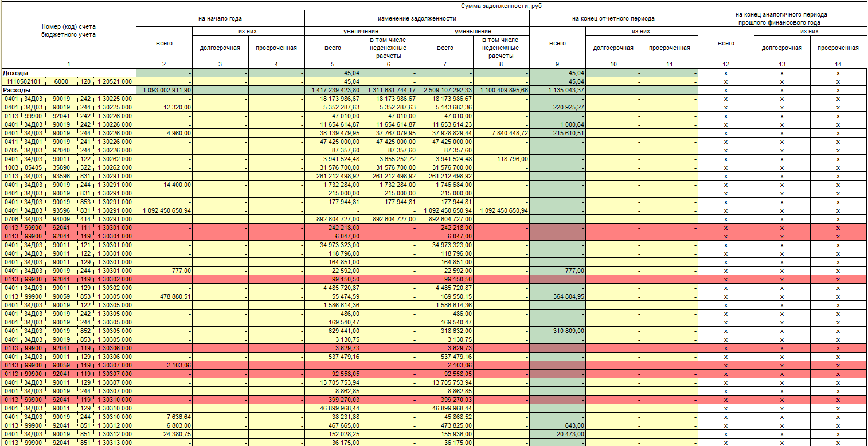Select cell with value '643,00'
The height and width of the screenshot is (446, 868).
(x=557, y=425)
